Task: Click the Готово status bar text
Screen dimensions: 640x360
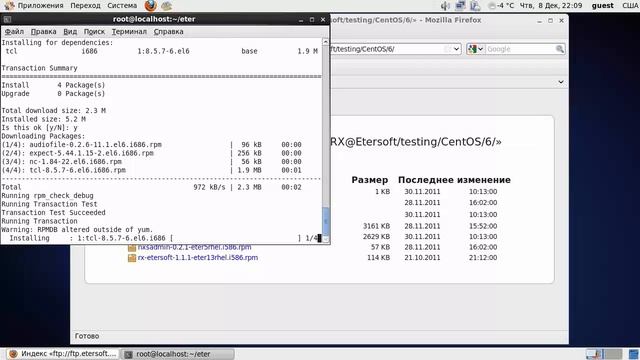Action: tap(87, 336)
